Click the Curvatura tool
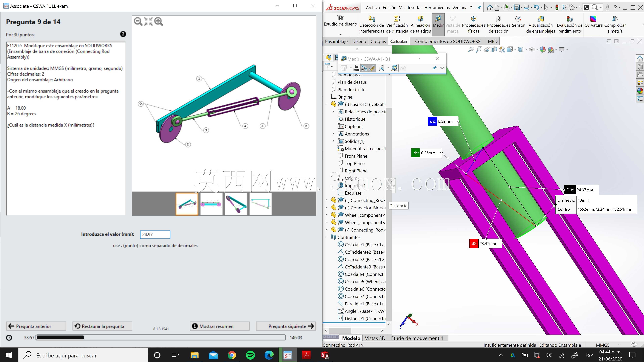Viewport: 644px width, 362px height. pos(593,21)
